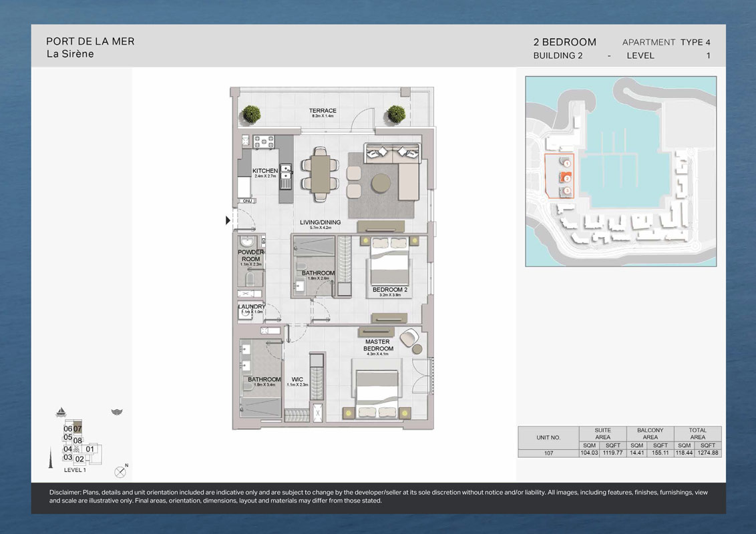Click the left potted plant on the terrace
Screen dimensions: 756x534
coord(251,114)
